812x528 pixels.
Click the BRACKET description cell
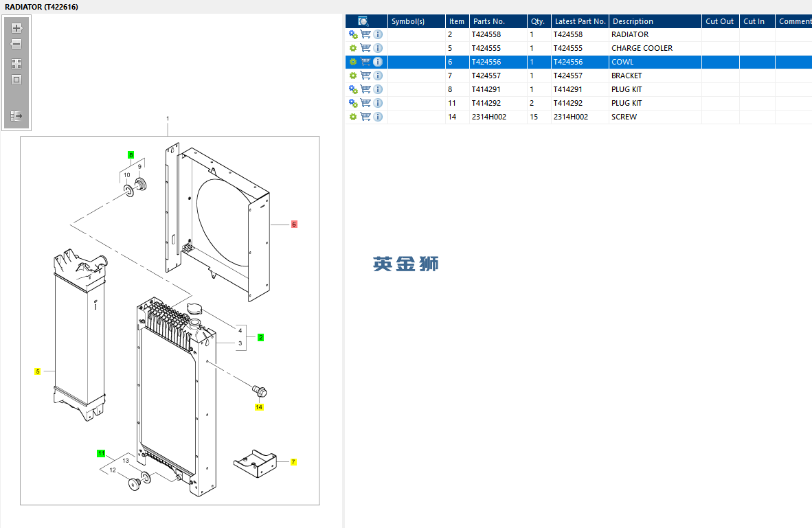(x=655, y=76)
